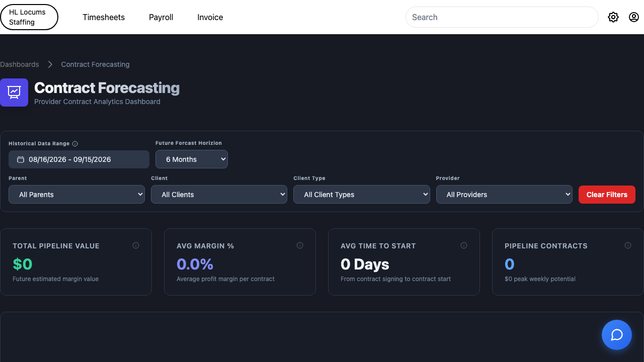
Task: Navigate to Dashboards breadcrumb link
Action: pyautogui.click(x=20, y=64)
